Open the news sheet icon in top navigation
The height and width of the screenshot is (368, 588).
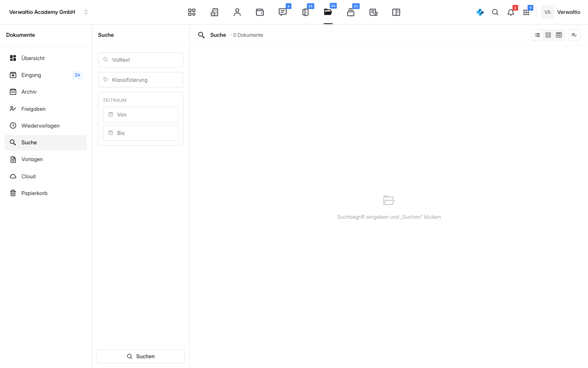373,12
